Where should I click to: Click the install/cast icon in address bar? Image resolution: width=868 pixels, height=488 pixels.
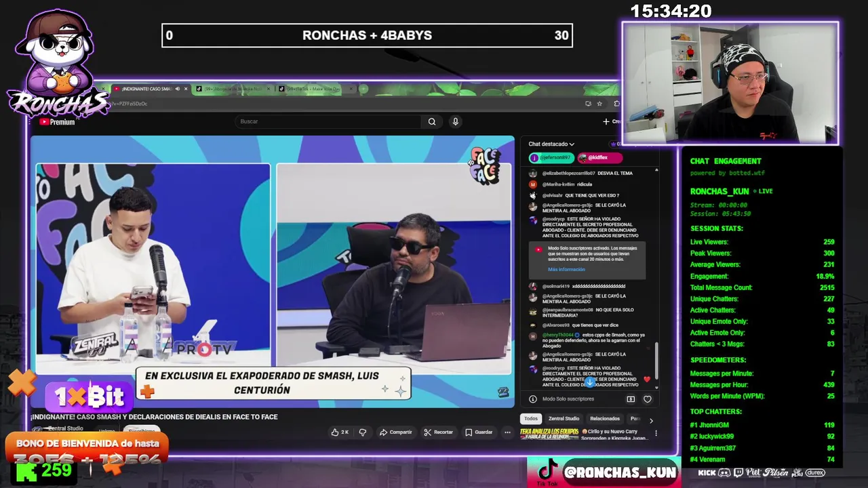click(588, 104)
